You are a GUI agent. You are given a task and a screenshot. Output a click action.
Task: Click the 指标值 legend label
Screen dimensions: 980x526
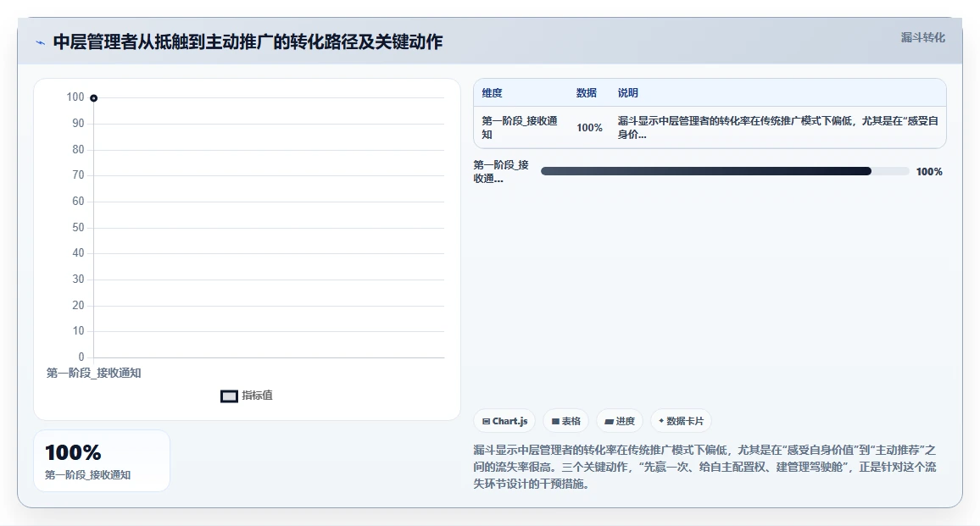[x=258, y=396]
